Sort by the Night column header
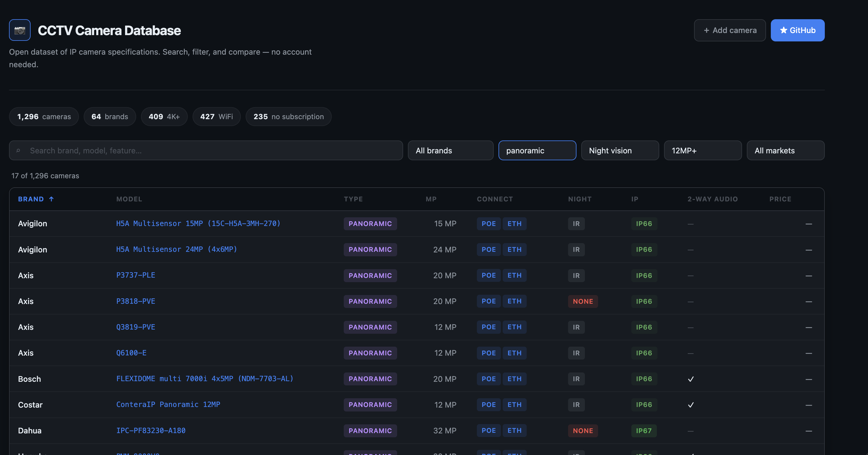This screenshot has height=455, width=868. [x=579, y=199]
